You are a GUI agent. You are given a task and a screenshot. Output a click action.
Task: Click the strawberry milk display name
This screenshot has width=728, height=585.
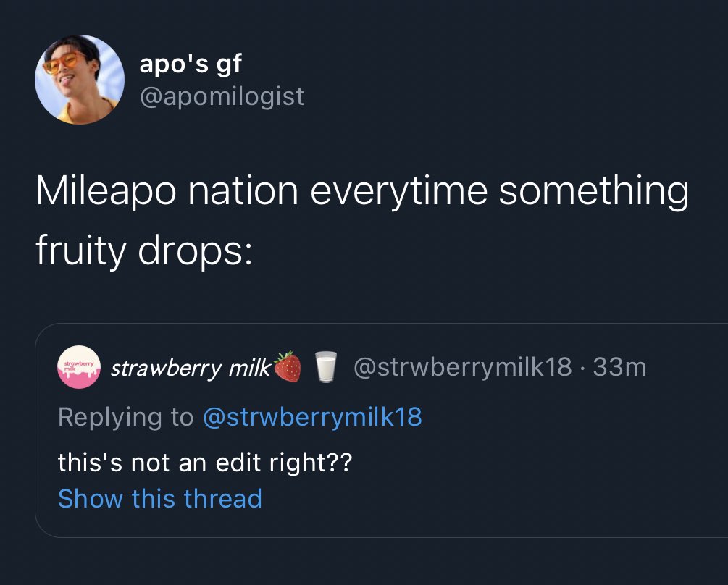point(191,368)
